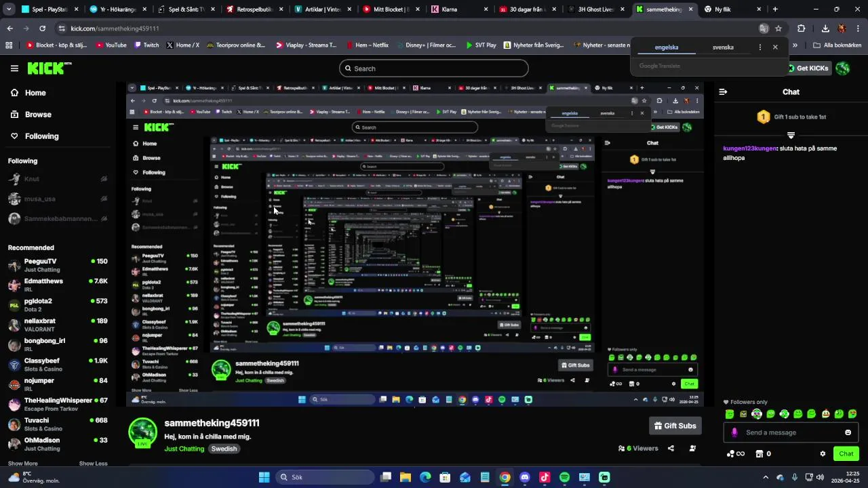Expand the gift sub leaderboard arrow
Image resolution: width=868 pixels, height=488 pixels.
(x=791, y=136)
